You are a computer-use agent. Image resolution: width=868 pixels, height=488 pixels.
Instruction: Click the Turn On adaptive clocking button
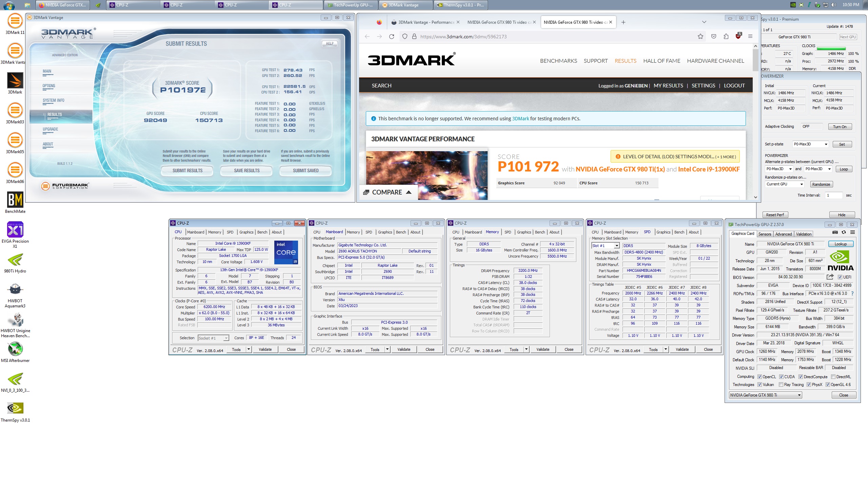tap(840, 127)
